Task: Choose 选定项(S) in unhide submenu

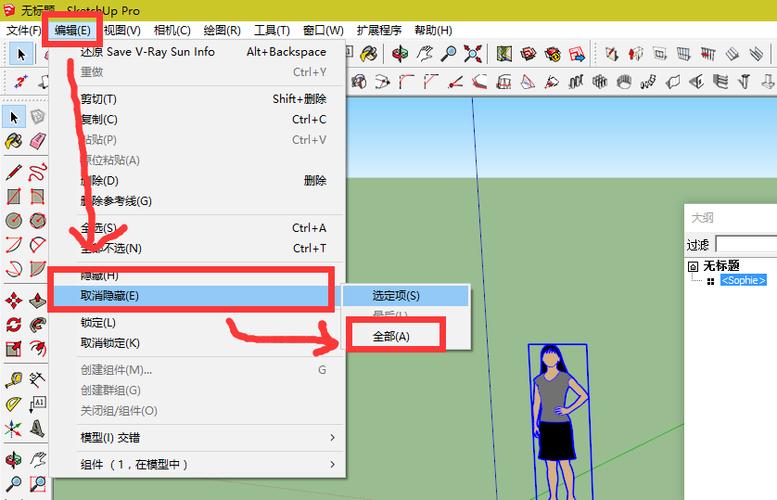Action: (x=405, y=296)
